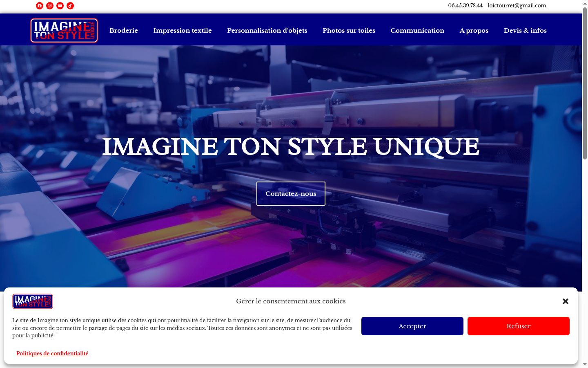This screenshot has height=368, width=588.
Task: Go to Devis & infos
Action: (x=525, y=30)
